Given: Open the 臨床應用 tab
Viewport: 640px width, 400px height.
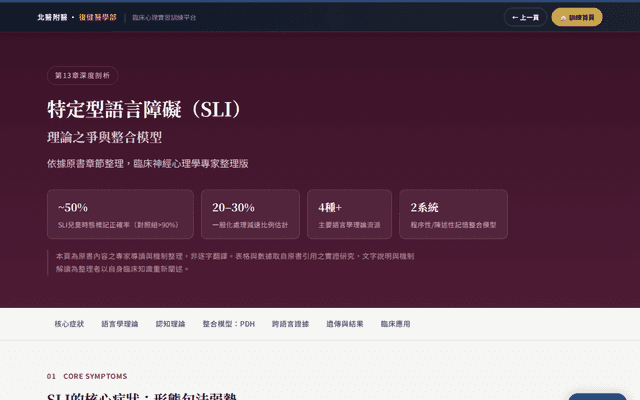Looking at the screenshot, I should [x=395, y=324].
